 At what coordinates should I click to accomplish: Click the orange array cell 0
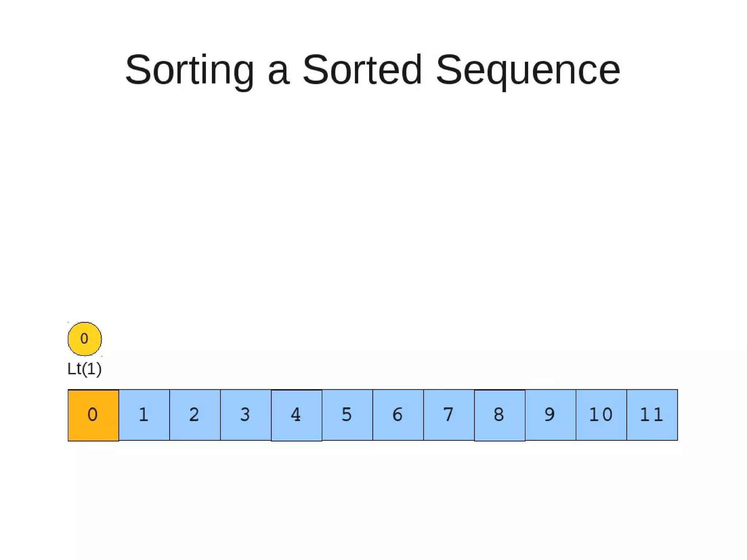tap(93, 415)
